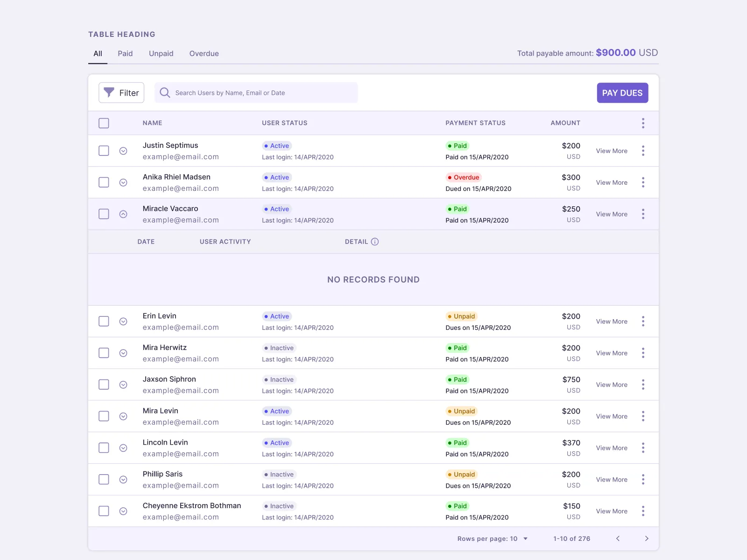Select the checkbox for Mira Herwitz
The width and height of the screenshot is (747, 560).
click(104, 353)
